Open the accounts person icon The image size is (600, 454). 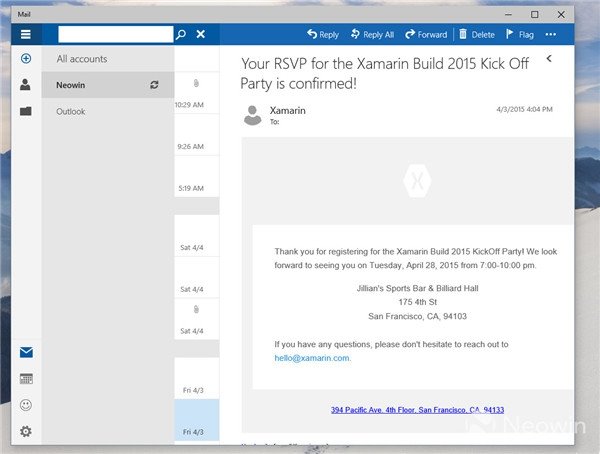pos(25,84)
